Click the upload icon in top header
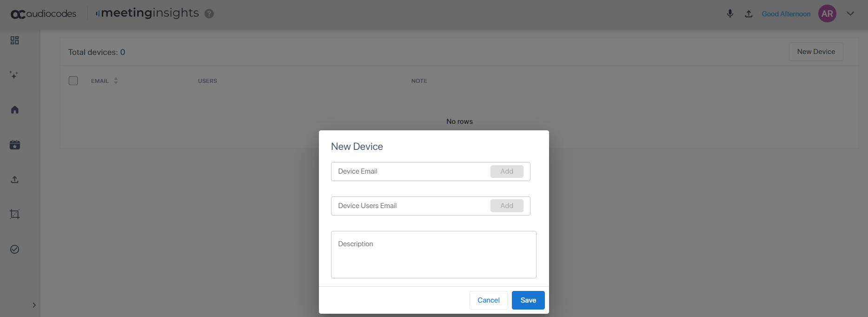This screenshot has width=868, height=317. point(749,14)
